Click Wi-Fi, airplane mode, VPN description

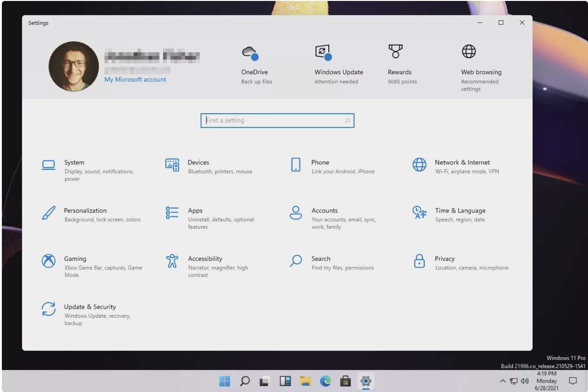point(467,172)
